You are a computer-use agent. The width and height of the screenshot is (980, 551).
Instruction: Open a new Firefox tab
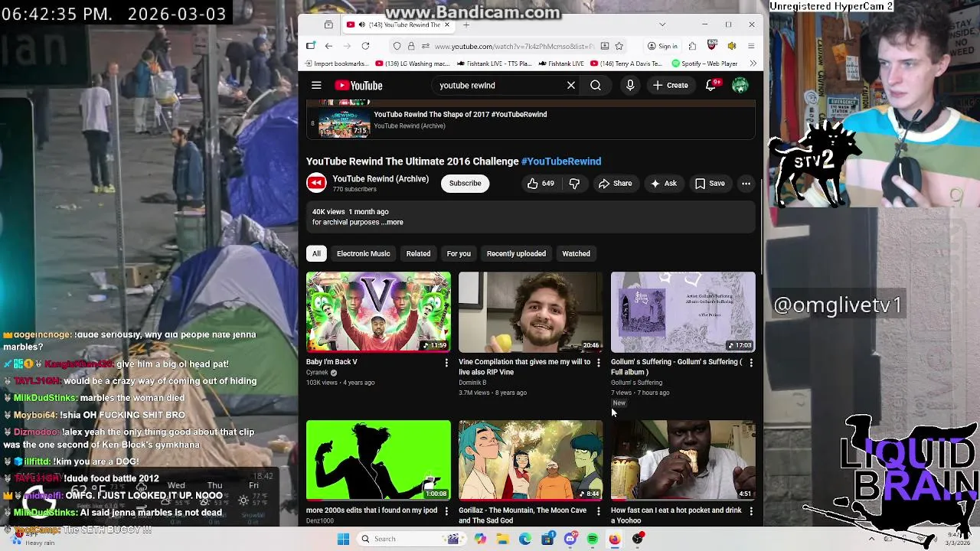pyautogui.click(x=465, y=24)
